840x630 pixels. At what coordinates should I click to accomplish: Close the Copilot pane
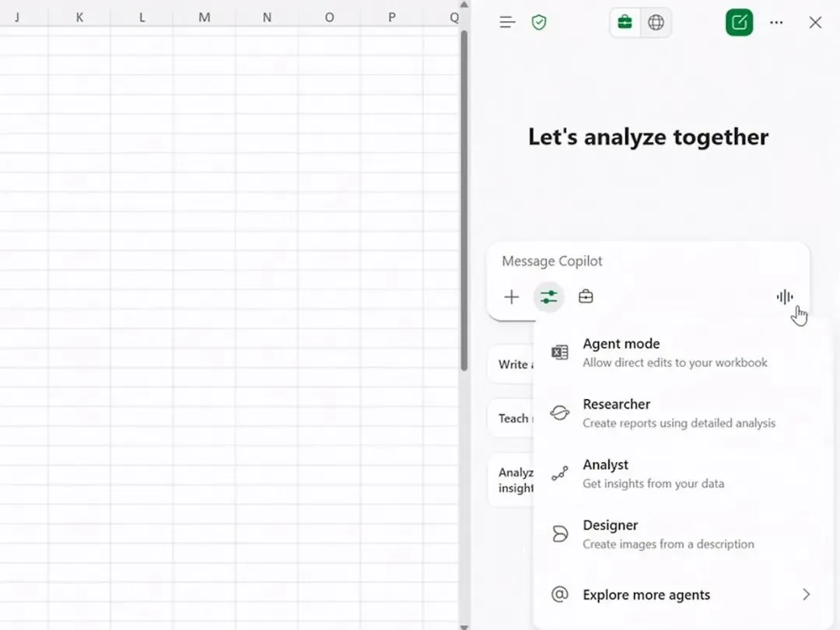click(x=815, y=23)
